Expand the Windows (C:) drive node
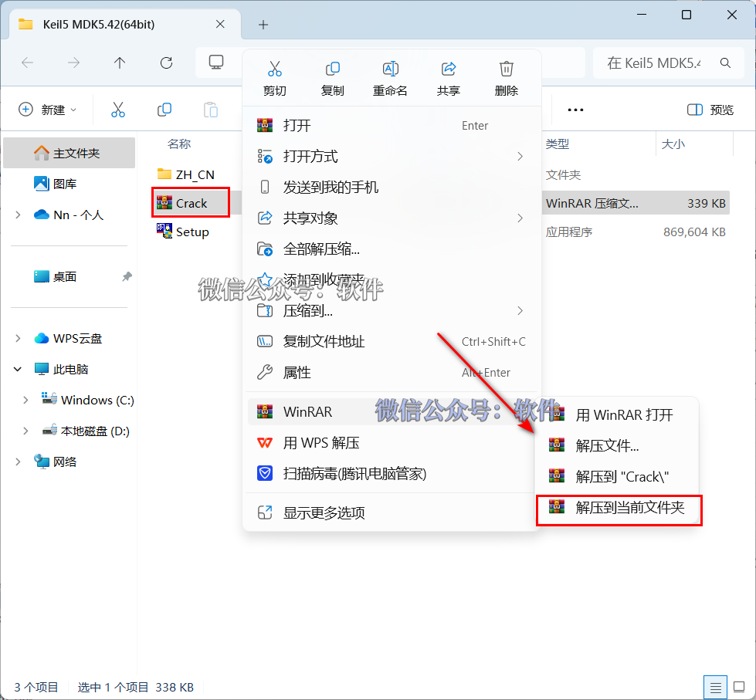The height and width of the screenshot is (700, 756). pos(25,400)
